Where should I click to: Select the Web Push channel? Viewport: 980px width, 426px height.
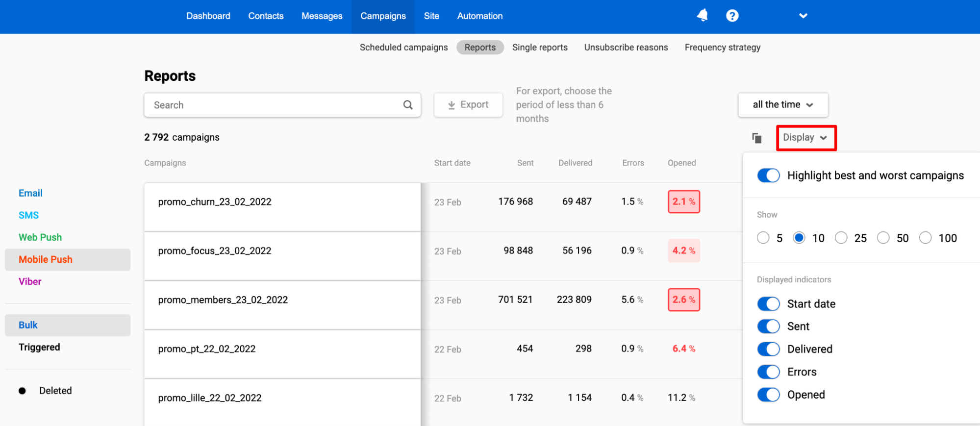[x=40, y=237]
